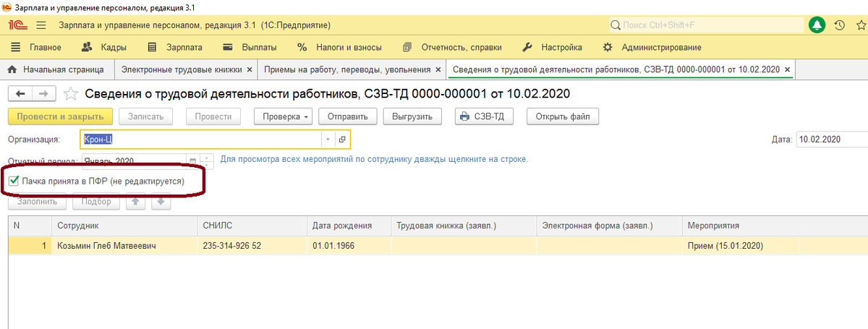Viewport: 868px width, 329px height.
Task: Open Кадры section menu
Action: tap(105, 48)
